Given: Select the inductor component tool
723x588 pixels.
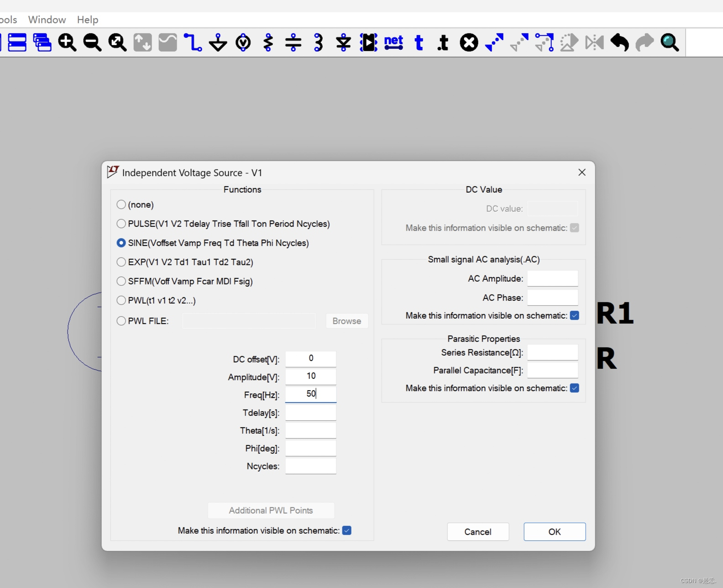Looking at the screenshot, I should coord(318,42).
